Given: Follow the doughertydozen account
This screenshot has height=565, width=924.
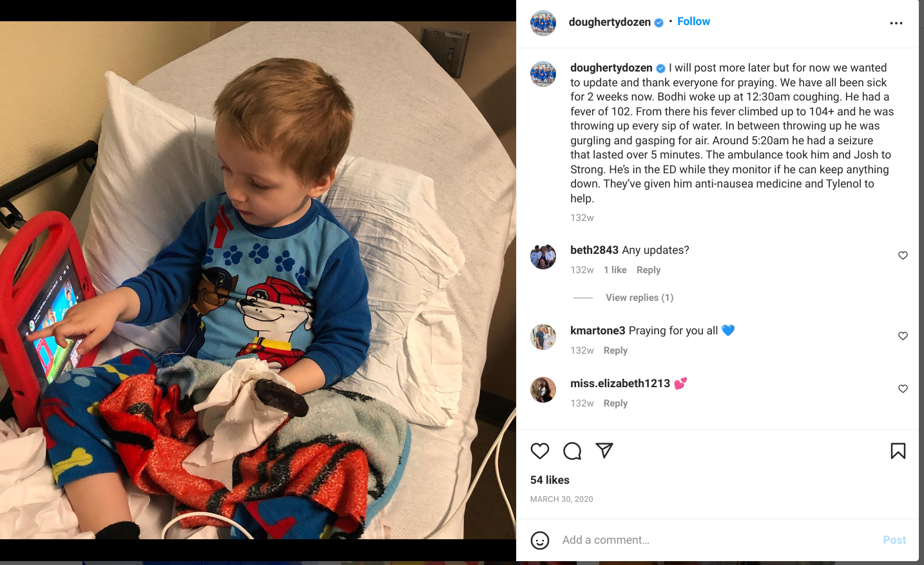Looking at the screenshot, I should (x=693, y=21).
